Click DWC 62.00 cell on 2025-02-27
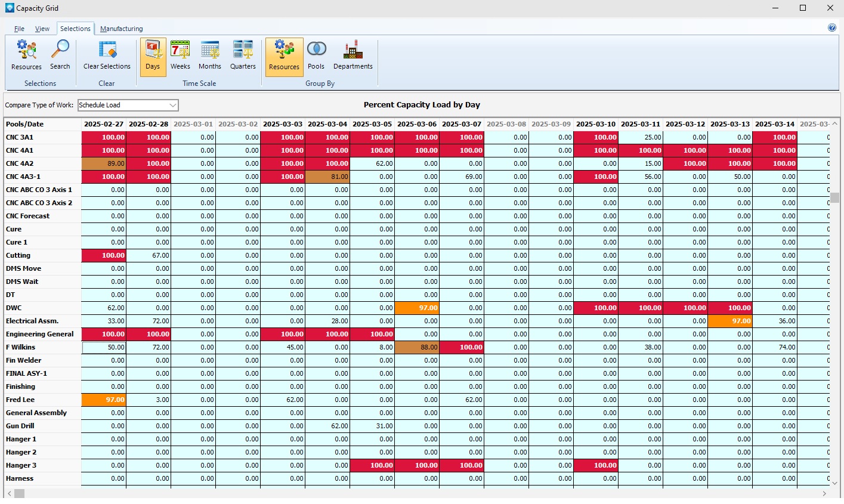 [x=104, y=308]
